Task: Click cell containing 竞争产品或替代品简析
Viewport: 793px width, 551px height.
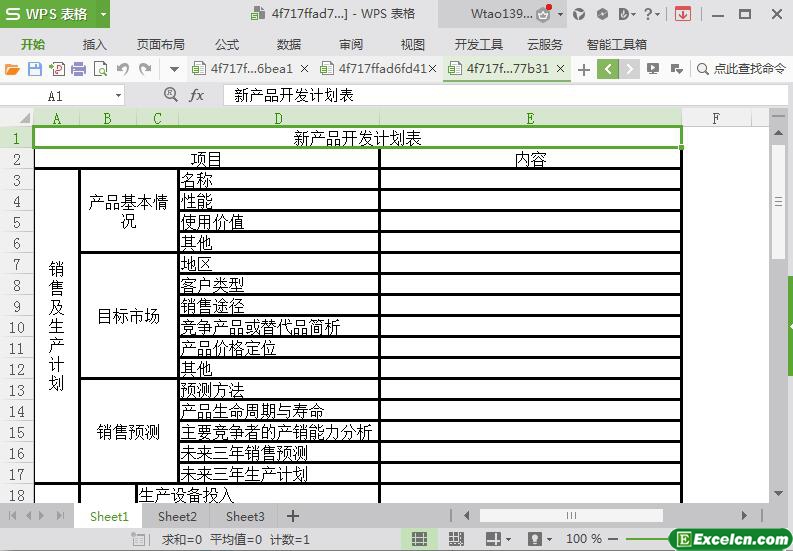Action: pos(279,327)
